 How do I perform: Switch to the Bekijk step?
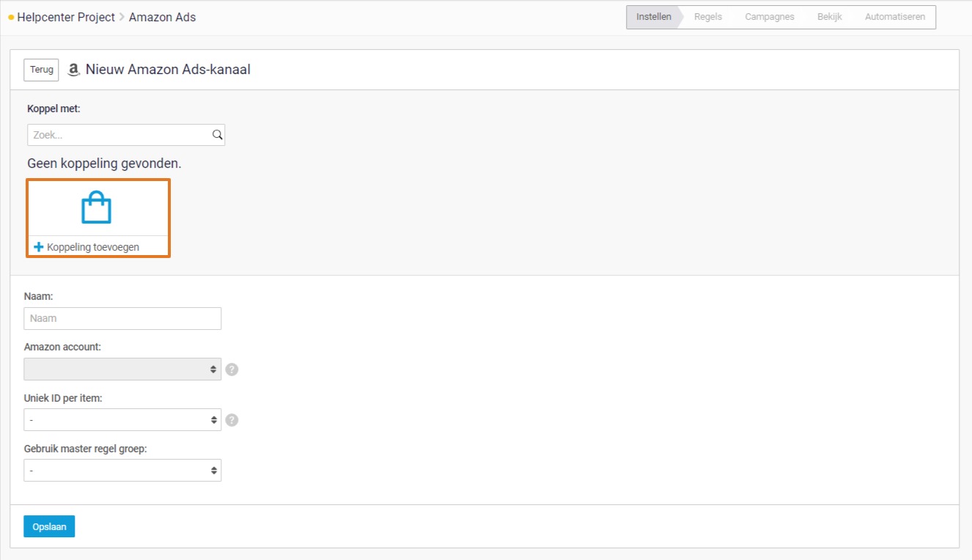tap(830, 17)
